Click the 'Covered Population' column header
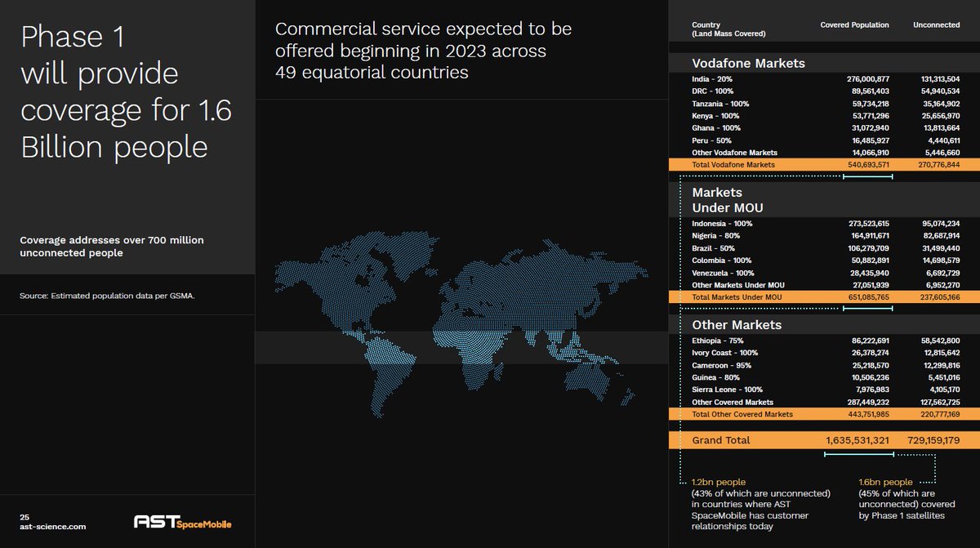Image resolution: width=980 pixels, height=548 pixels. [854, 25]
